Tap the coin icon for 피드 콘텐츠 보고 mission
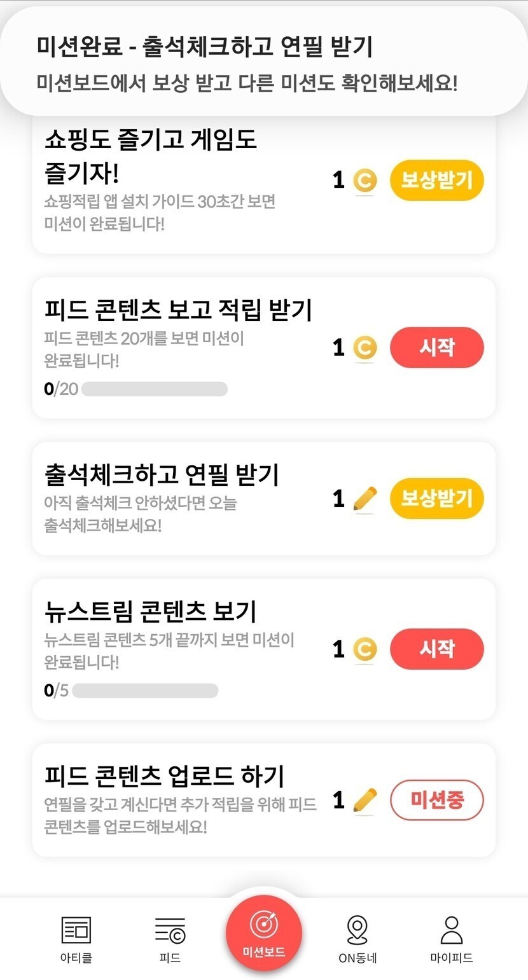The width and height of the screenshot is (528, 980). tap(365, 348)
